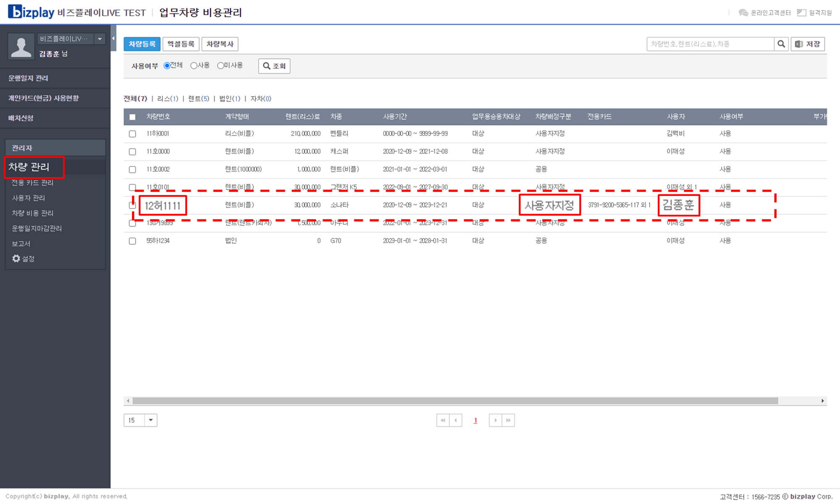Open 전용 카드 관리 submenu
The height and width of the screenshot is (504, 840).
point(32,183)
